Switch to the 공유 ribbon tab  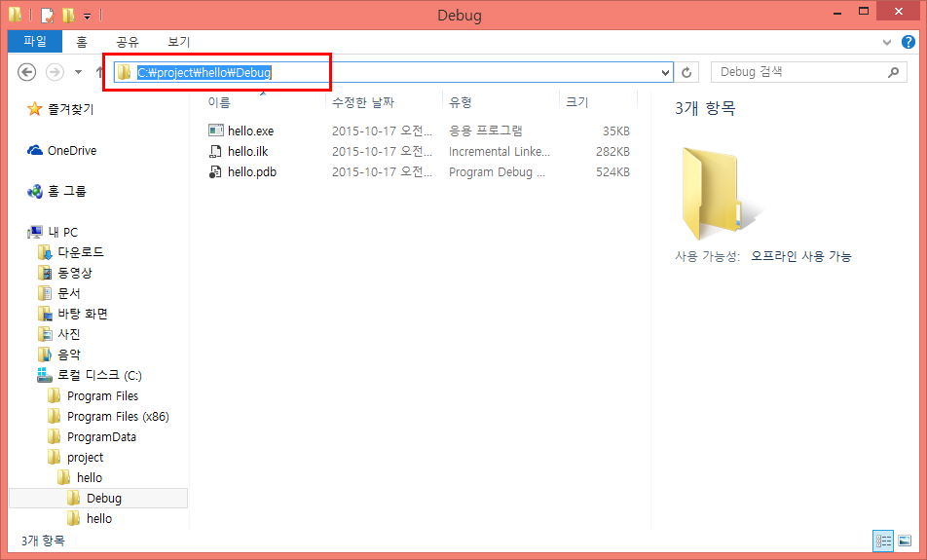pos(128,42)
